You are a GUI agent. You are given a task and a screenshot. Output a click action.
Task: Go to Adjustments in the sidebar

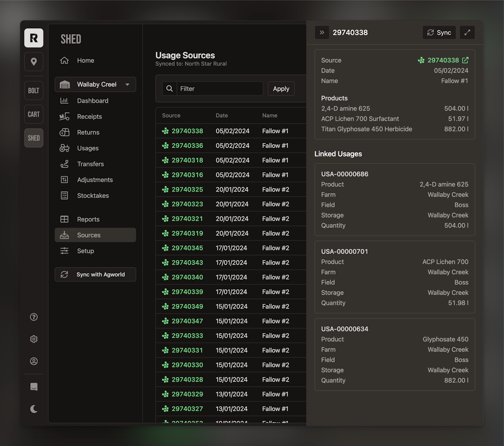coord(95,180)
